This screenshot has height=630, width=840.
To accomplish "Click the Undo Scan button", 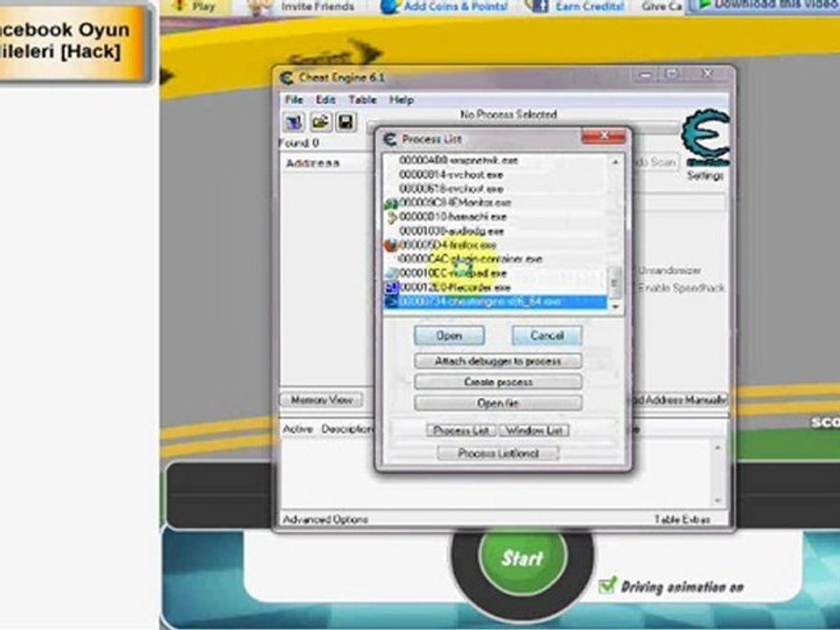I will pyautogui.click(x=655, y=162).
